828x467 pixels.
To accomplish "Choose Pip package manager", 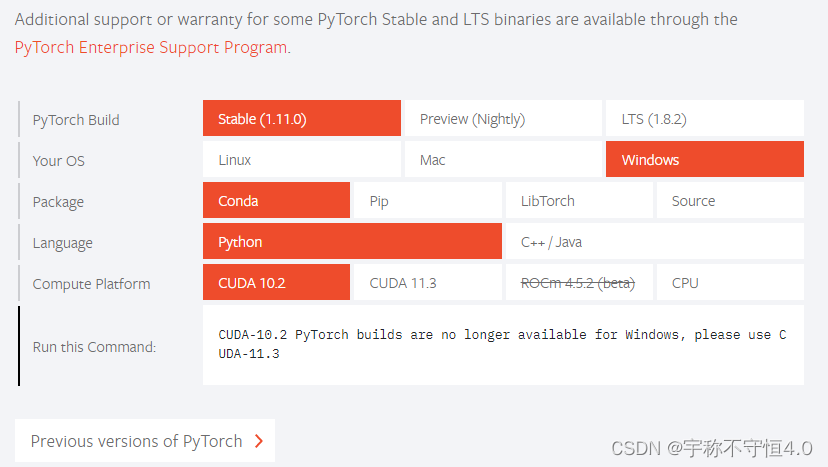I will point(427,201).
